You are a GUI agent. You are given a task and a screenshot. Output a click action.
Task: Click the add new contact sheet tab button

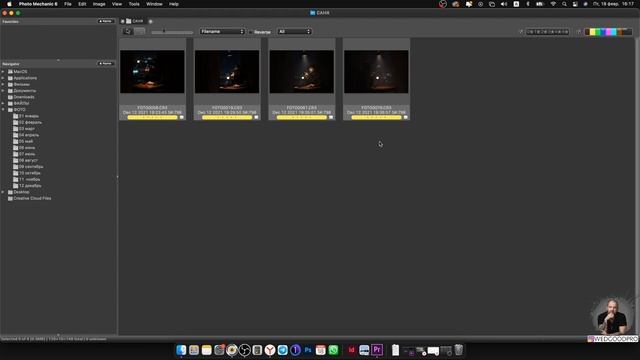click(x=151, y=21)
